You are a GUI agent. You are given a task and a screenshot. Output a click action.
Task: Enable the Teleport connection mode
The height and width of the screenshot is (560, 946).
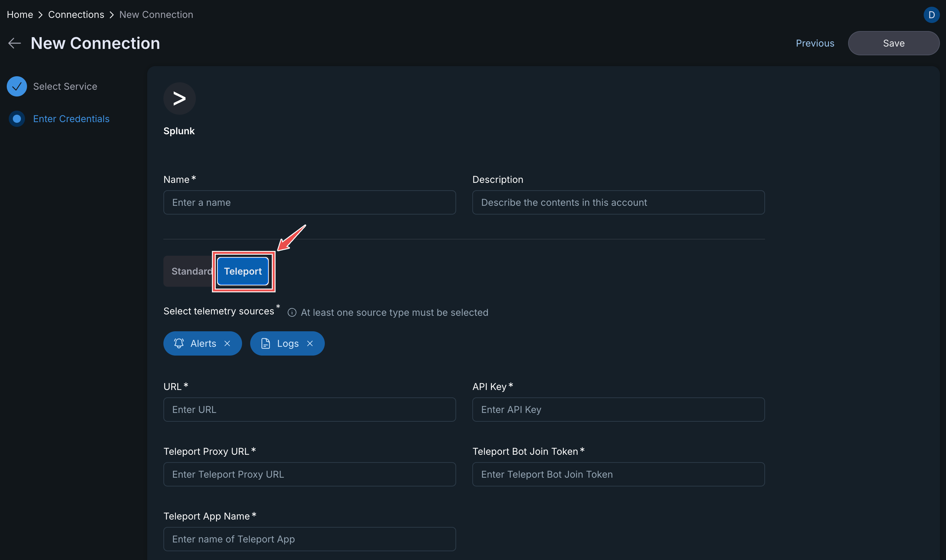(x=242, y=271)
